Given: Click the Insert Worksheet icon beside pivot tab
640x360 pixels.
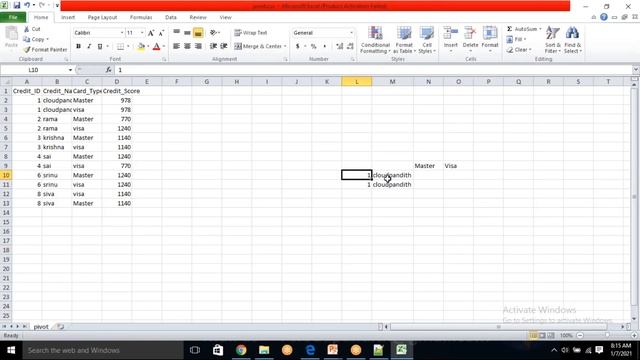Looking at the screenshot, I should (x=60, y=327).
